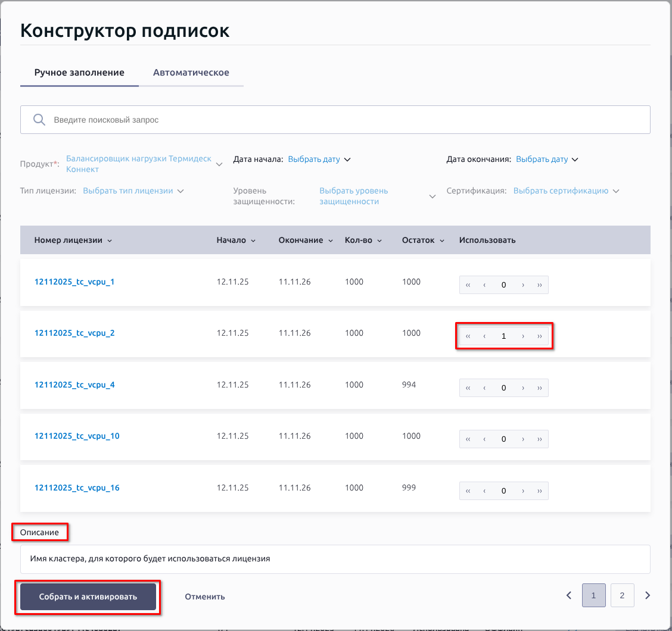Click Собрать и активировать button

(88, 596)
